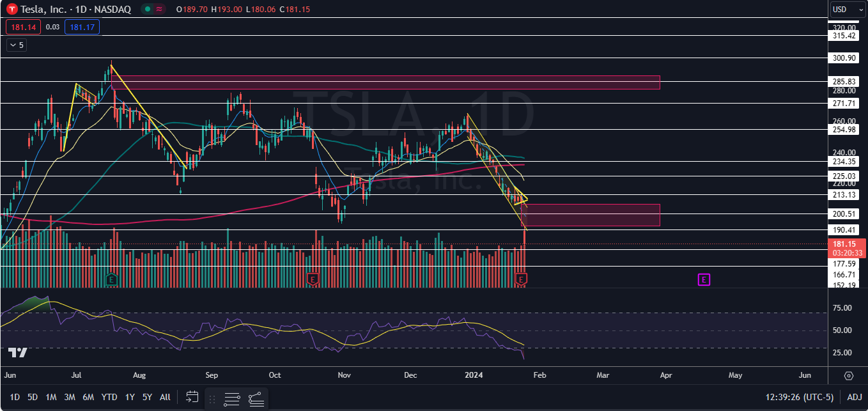Open the Go to date calendar icon

(192, 397)
